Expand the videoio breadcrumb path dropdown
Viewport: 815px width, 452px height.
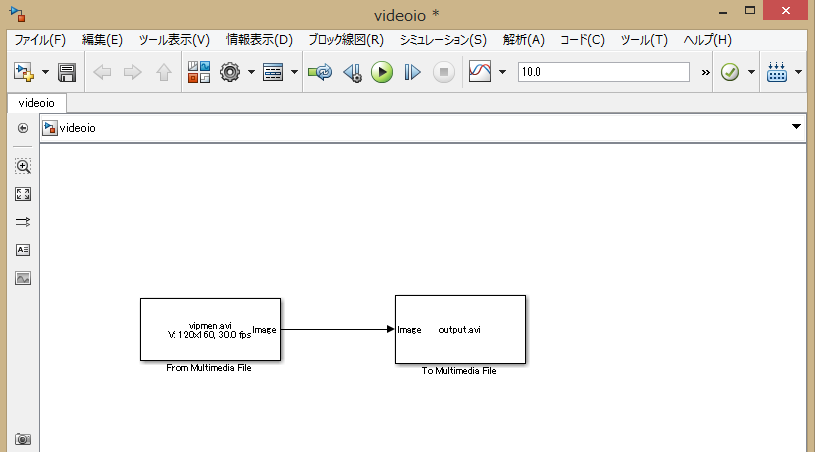796,127
